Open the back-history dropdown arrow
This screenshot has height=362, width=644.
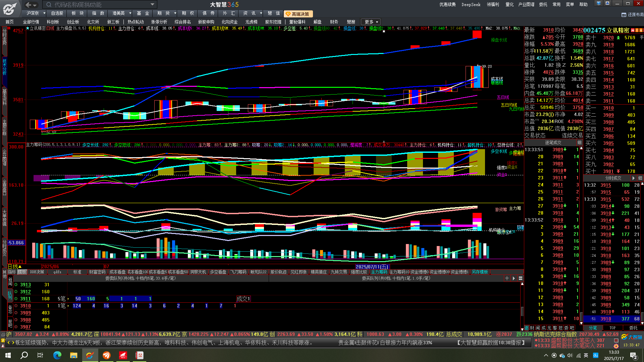[x=35, y=5]
